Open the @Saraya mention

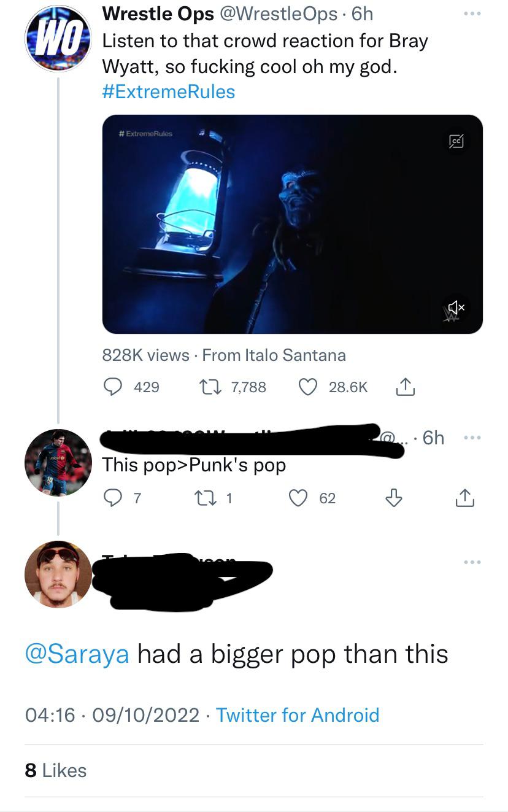tap(77, 654)
